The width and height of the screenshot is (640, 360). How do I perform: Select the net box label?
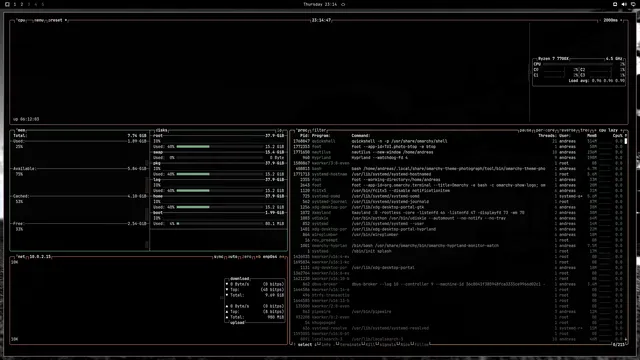click(21, 257)
